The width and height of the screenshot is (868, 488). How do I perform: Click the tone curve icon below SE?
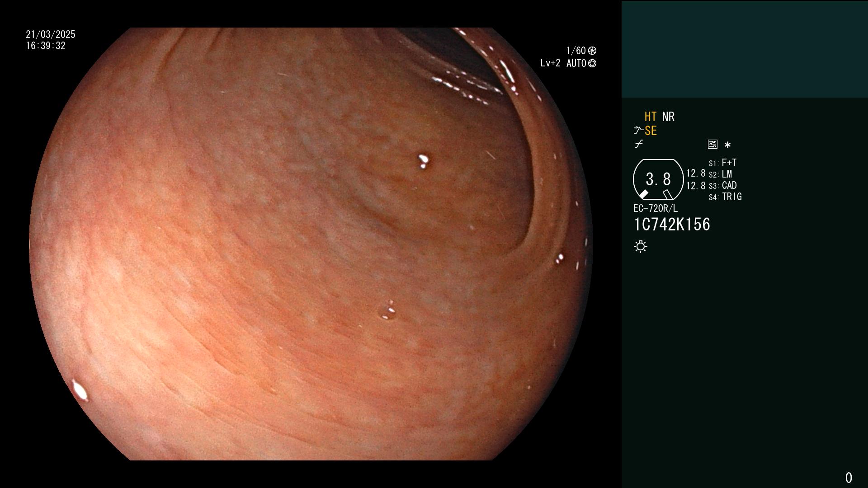(x=639, y=144)
